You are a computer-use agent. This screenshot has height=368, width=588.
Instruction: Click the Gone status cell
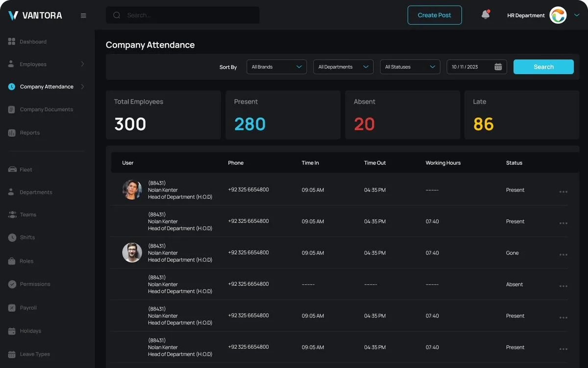point(512,253)
